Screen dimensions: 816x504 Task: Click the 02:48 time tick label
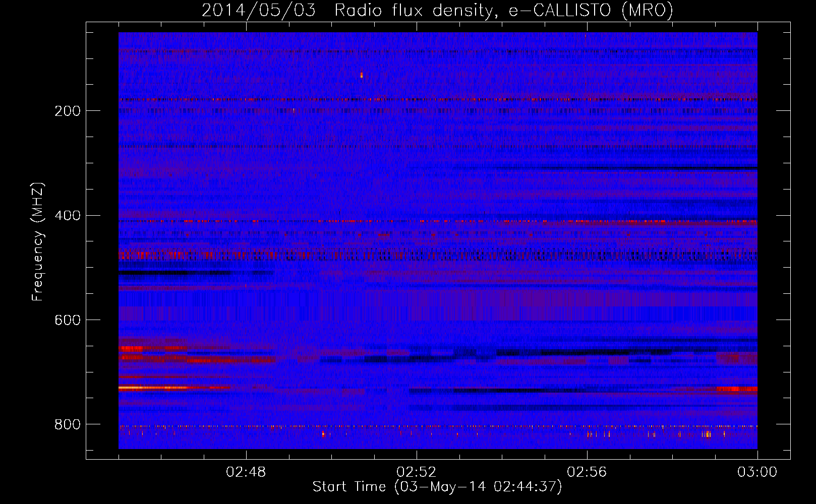tap(246, 472)
